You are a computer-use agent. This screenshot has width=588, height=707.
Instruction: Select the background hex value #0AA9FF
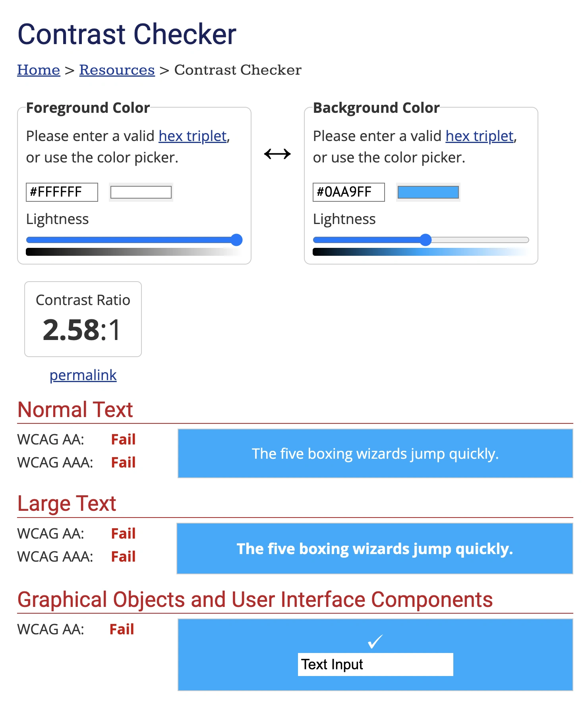pos(348,192)
